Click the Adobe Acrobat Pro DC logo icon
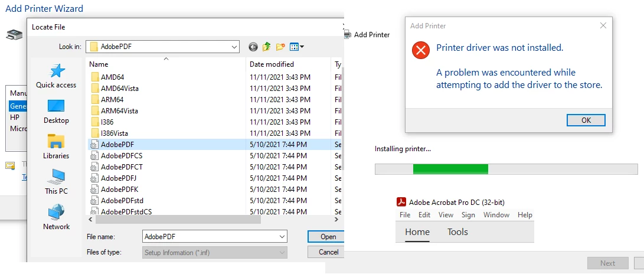 pos(401,202)
